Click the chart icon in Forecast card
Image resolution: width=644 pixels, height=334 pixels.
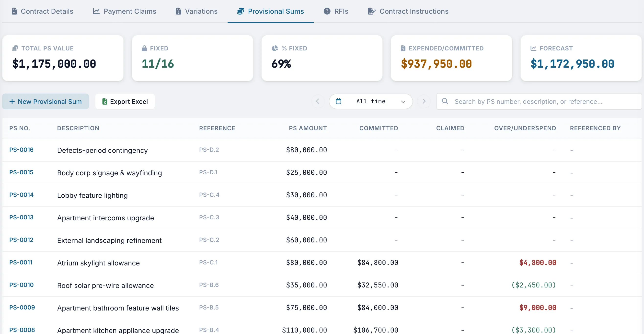click(x=533, y=48)
